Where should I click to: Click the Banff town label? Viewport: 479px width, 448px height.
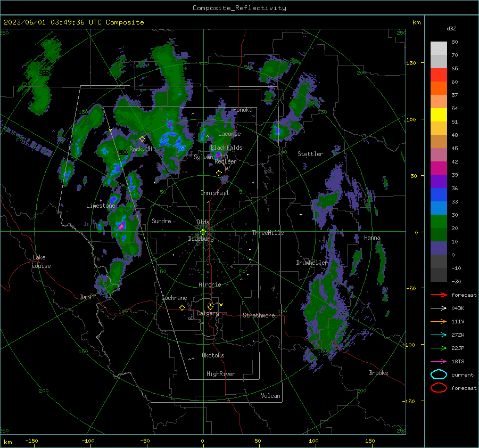88,297
